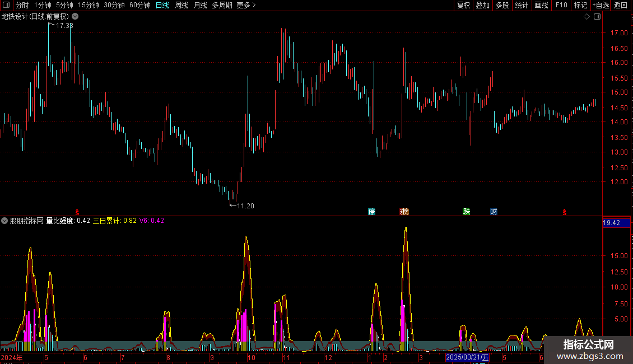Click the 11.20 low price label
The width and height of the screenshot is (633, 364).
click(x=245, y=206)
